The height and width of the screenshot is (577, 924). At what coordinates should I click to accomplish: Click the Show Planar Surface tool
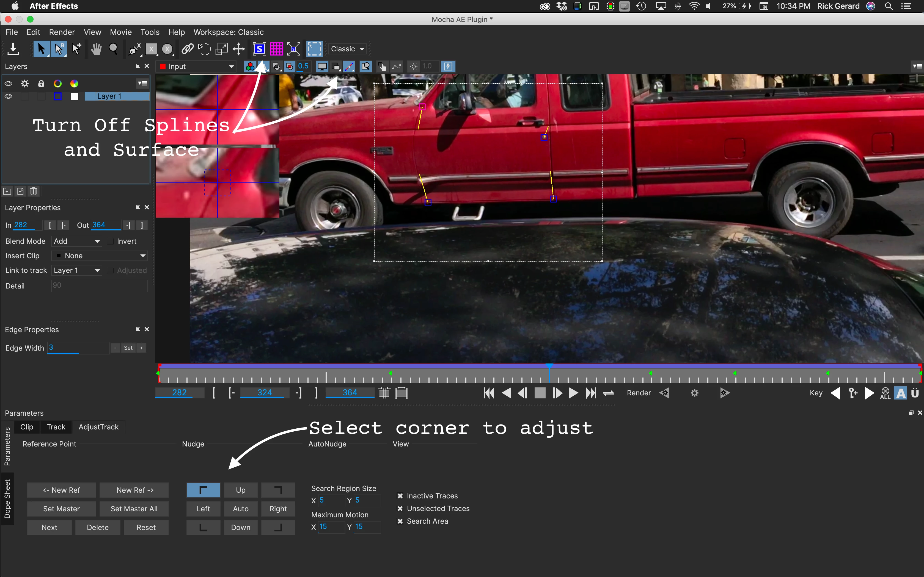[x=259, y=49]
